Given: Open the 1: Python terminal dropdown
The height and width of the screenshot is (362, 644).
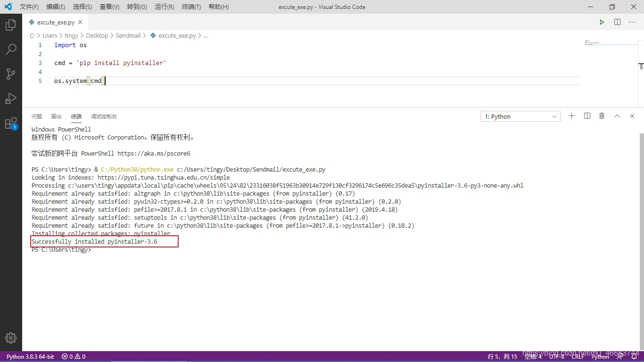Looking at the screenshot, I should (520, 116).
